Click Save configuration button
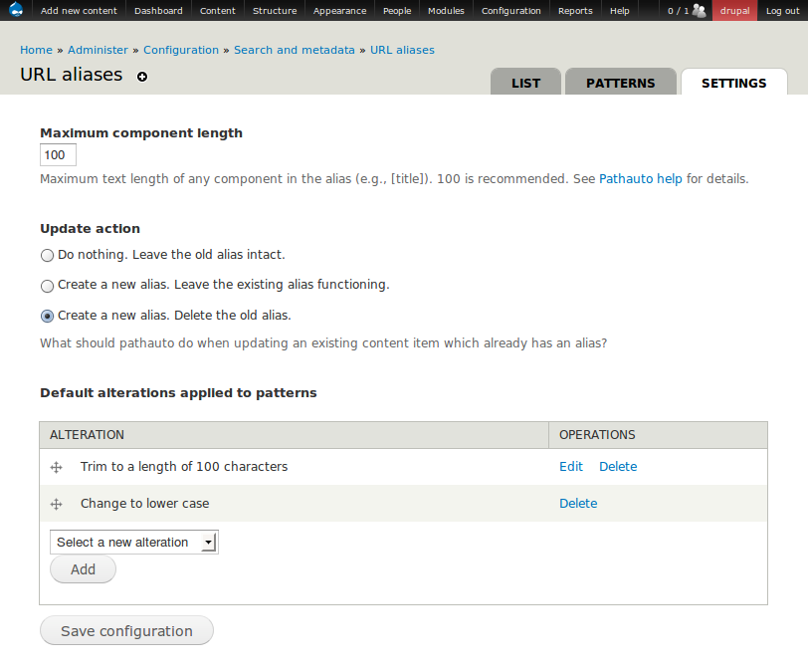808x672 pixels. tap(126, 631)
